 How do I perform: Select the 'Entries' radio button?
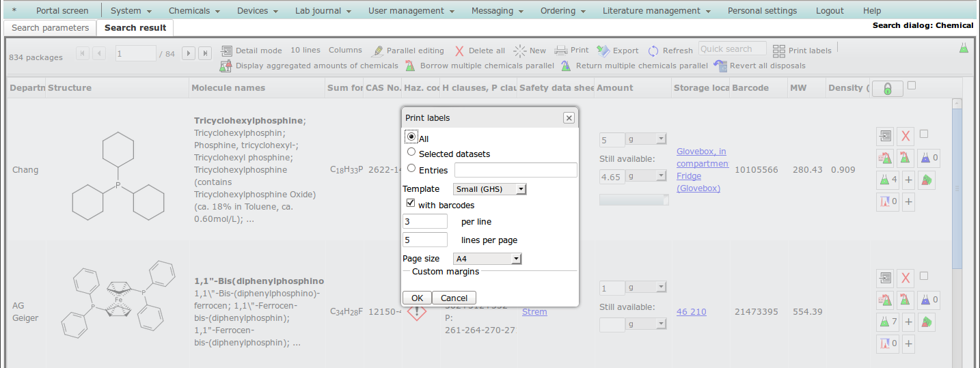pos(411,168)
